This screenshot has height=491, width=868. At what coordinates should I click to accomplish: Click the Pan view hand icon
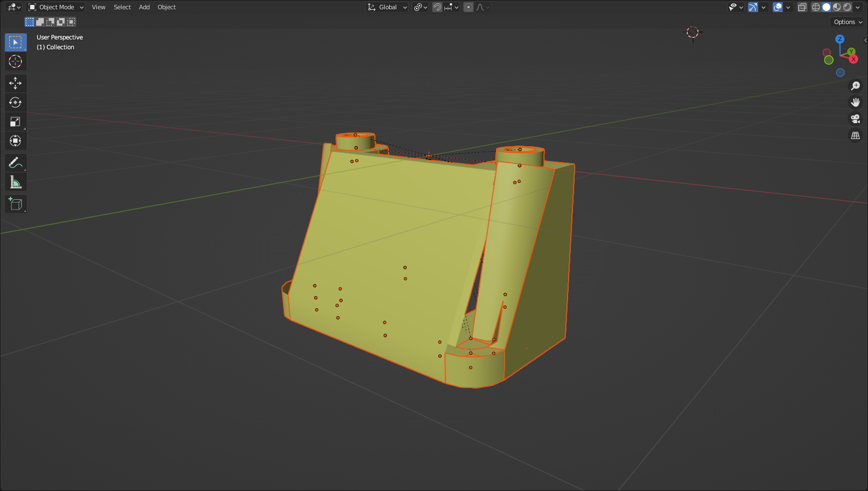coord(855,102)
